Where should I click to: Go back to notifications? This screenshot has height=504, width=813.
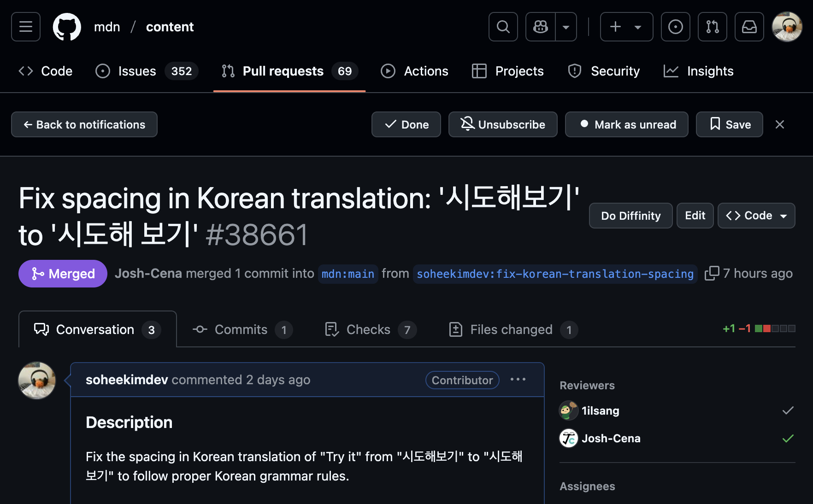tap(84, 124)
